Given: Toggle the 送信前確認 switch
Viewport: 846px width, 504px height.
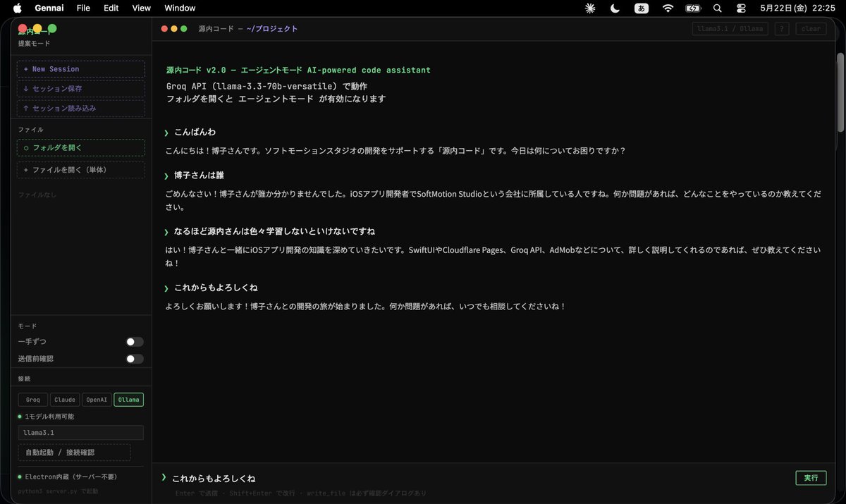Looking at the screenshot, I should pos(135,359).
